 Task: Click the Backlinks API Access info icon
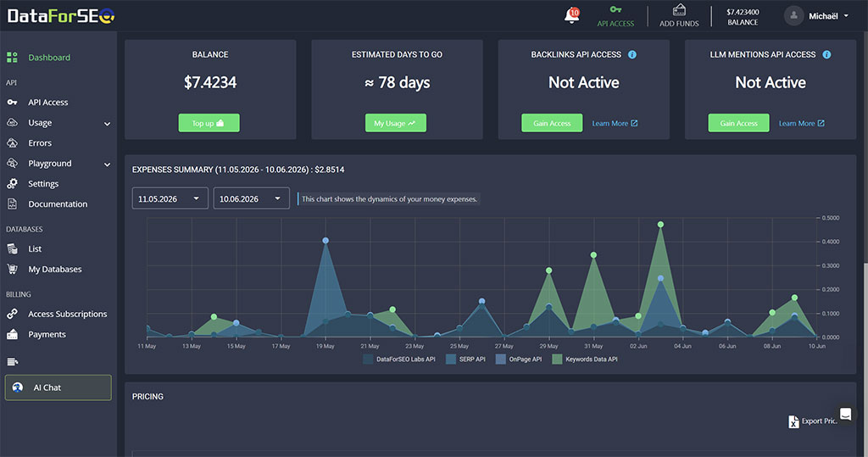[632, 54]
